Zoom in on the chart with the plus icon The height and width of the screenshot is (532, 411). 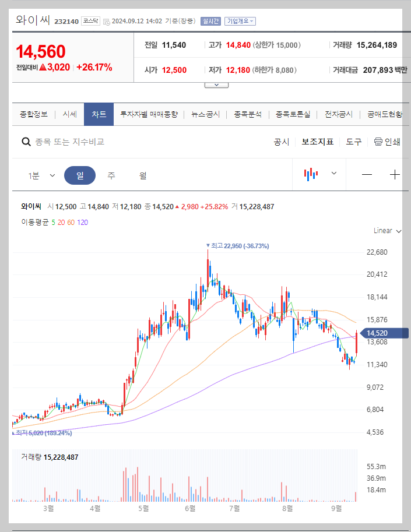(395, 174)
